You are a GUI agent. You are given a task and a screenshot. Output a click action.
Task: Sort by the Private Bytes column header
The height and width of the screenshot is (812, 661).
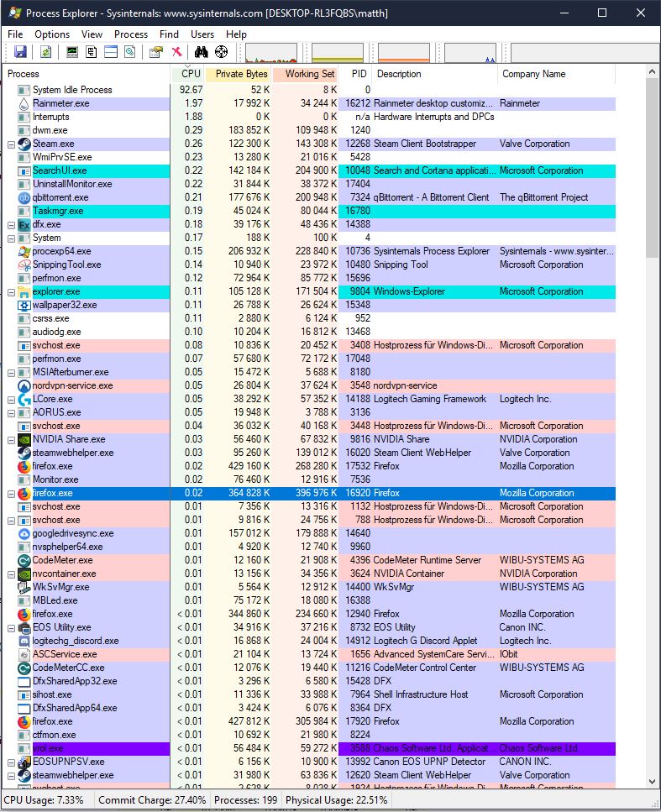tap(238, 74)
